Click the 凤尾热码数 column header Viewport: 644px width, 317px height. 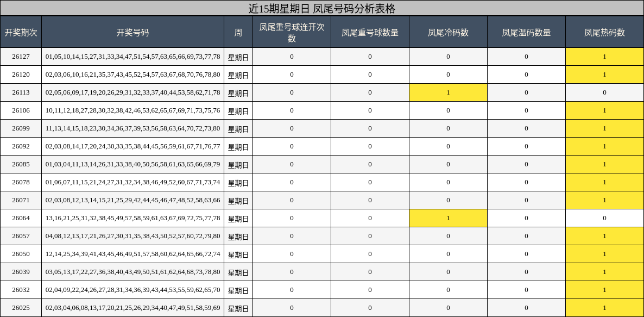pyautogui.click(x=604, y=32)
